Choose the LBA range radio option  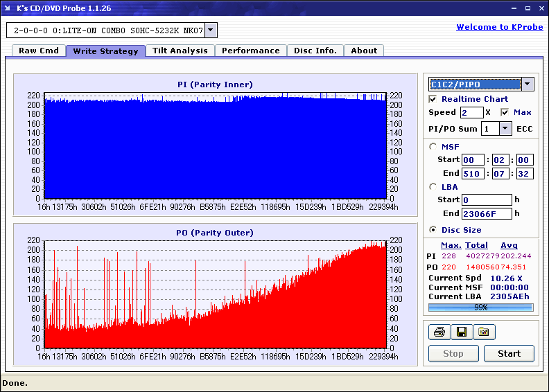tap(433, 187)
